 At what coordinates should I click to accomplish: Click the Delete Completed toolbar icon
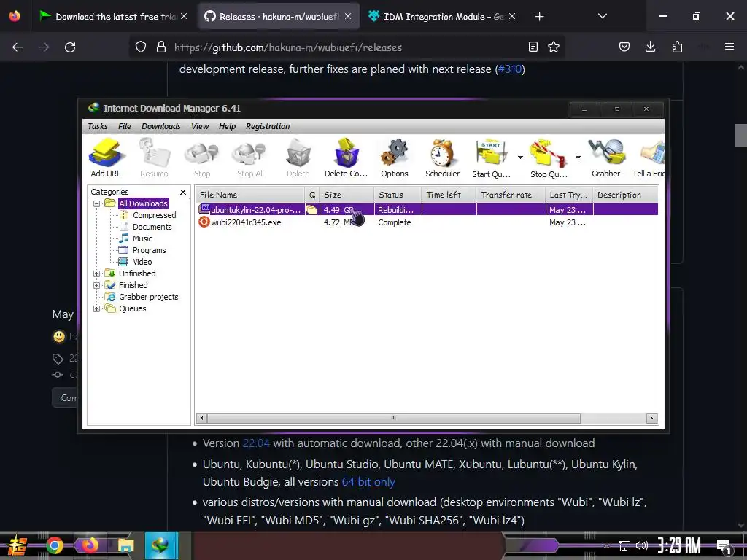tap(347, 157)
